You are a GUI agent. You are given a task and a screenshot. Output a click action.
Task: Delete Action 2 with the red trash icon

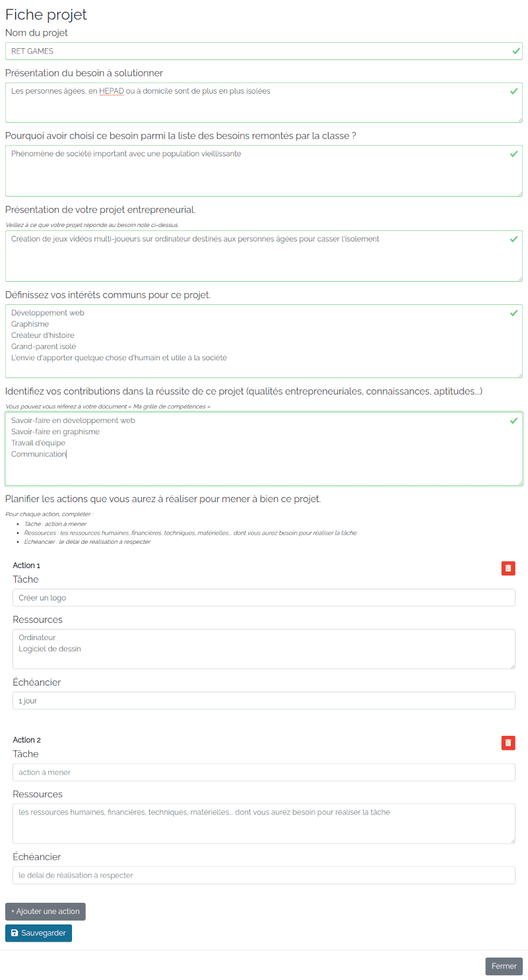tap(508, 743)
